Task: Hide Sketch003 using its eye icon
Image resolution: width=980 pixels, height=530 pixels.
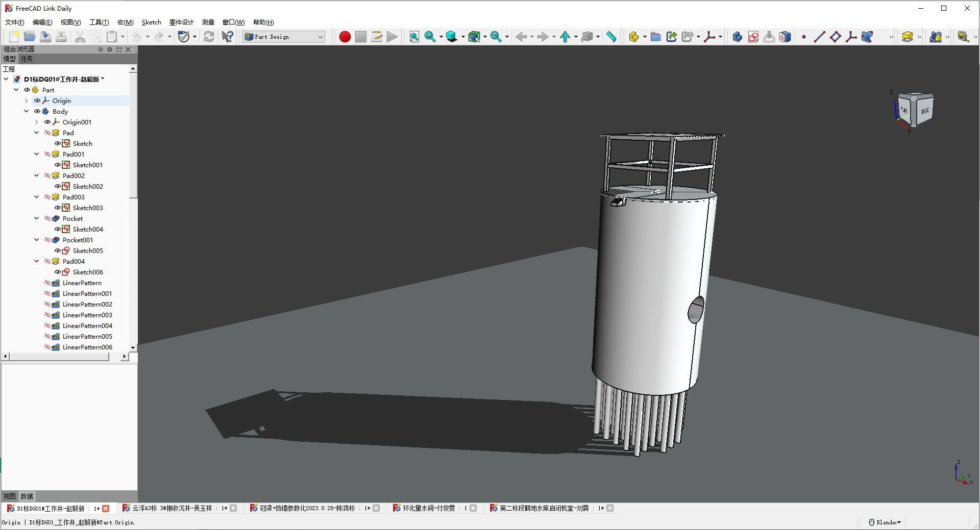Action: pyautogui.click(x=58, y=208)
